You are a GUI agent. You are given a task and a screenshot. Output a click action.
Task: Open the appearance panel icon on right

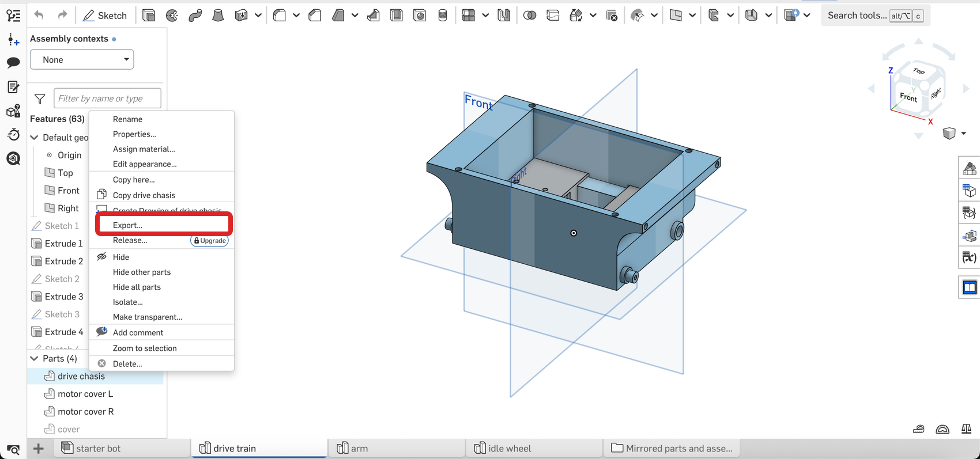(x=969, y=168)
